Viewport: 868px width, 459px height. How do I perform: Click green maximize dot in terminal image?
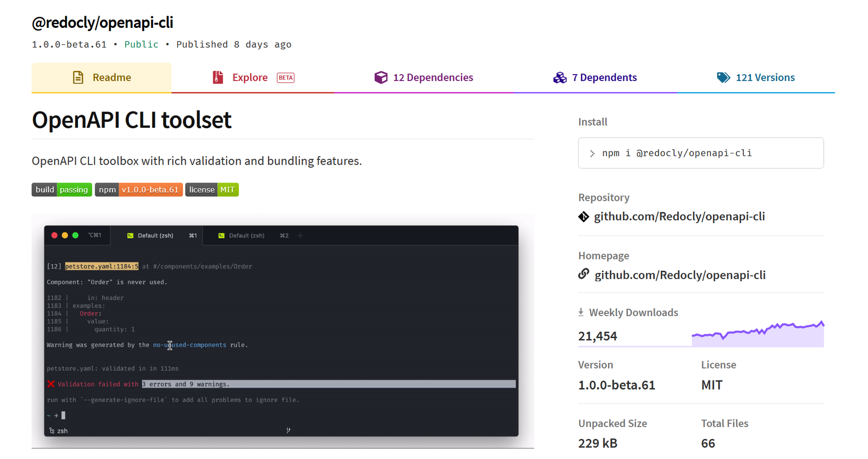tap(75, 236)
